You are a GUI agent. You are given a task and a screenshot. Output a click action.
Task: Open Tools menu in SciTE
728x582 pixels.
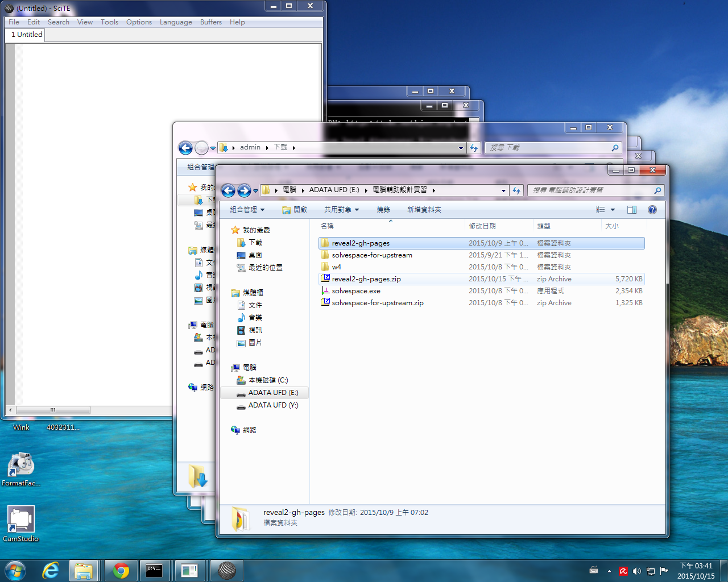tap(110, 22)
